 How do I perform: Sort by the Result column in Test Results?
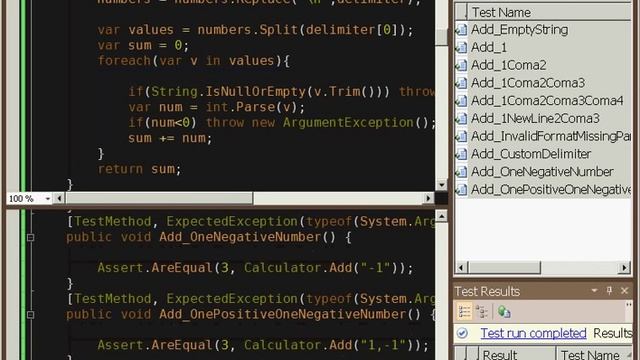pyautogui.click(x=517, y=354)
